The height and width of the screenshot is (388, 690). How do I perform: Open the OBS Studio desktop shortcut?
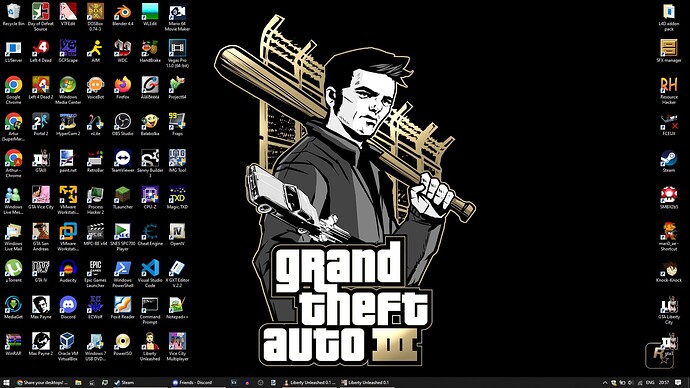point(123,124)
